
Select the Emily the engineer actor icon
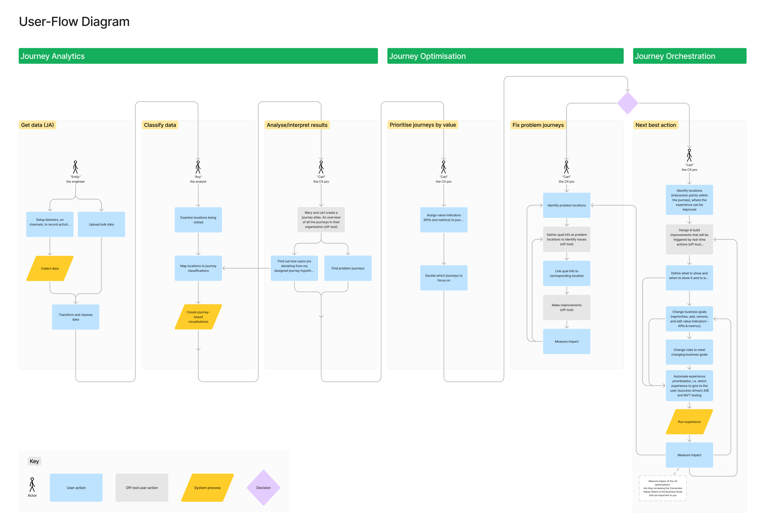[x=75, y=167]
